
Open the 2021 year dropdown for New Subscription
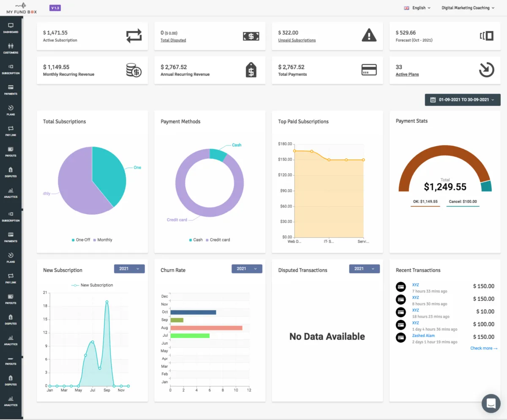point(129,269)
